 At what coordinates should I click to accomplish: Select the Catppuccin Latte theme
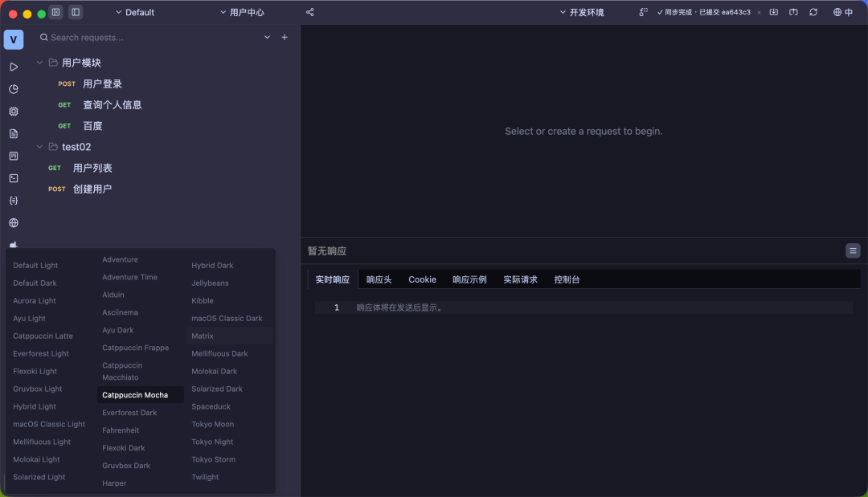(43, 336)
